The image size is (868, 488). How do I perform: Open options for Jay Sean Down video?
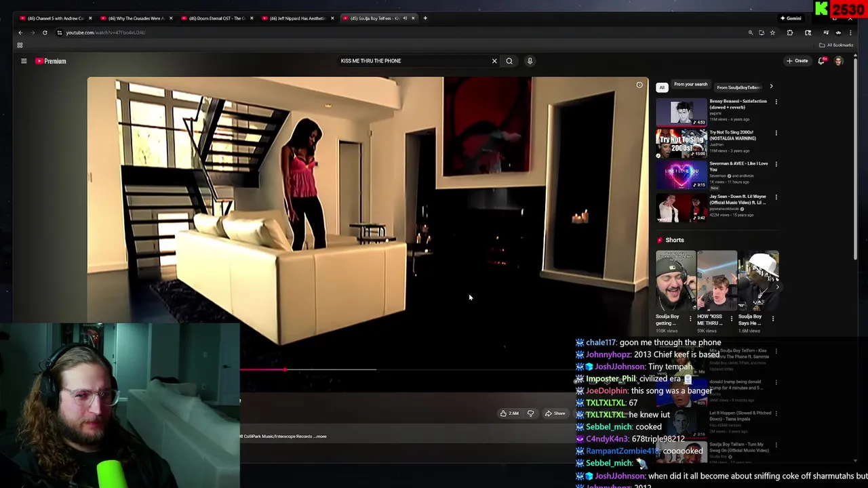point(776,197)
